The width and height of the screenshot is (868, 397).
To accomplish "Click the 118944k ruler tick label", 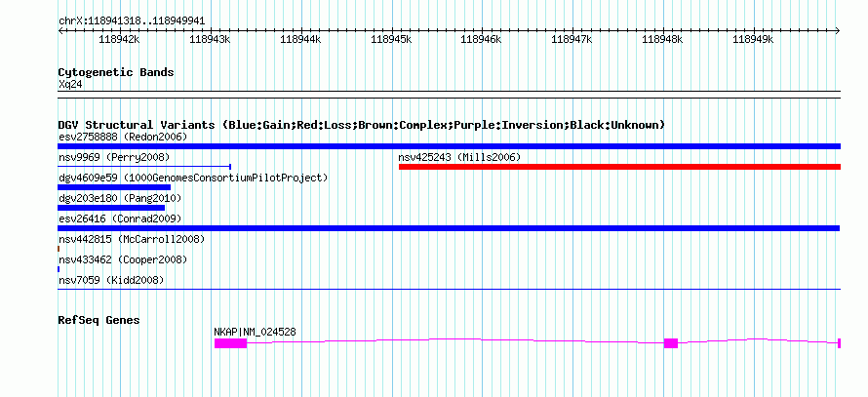I will pos(300,39).
